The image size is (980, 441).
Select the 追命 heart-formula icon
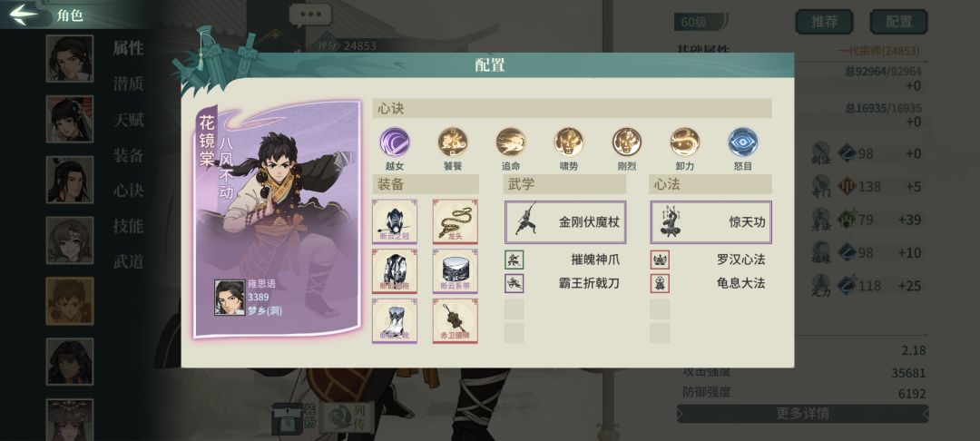(x=511, y=142)
